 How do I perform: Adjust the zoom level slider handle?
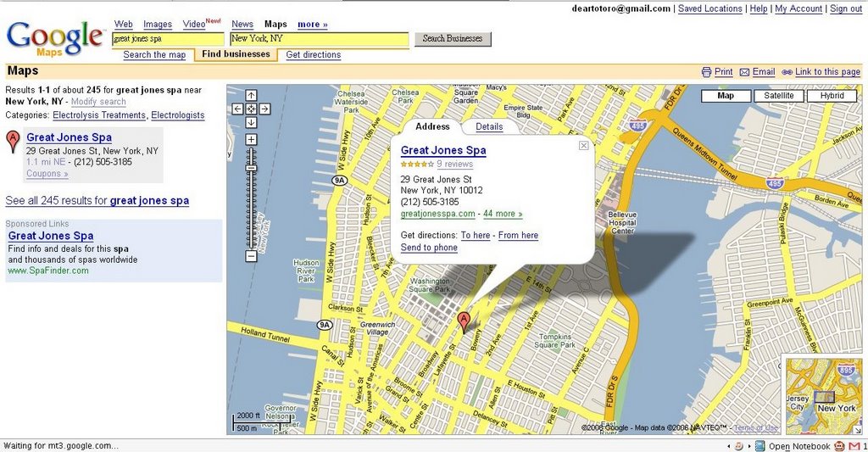tap(251, 168)
